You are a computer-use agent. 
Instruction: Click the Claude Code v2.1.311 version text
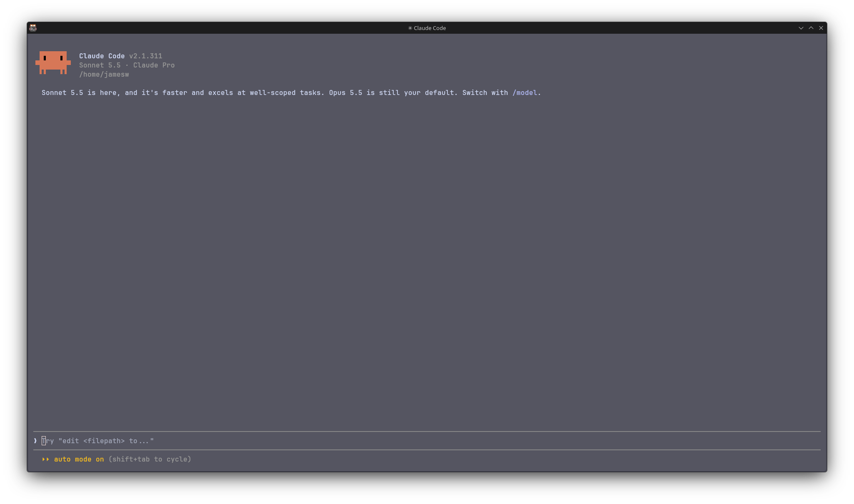120,56
